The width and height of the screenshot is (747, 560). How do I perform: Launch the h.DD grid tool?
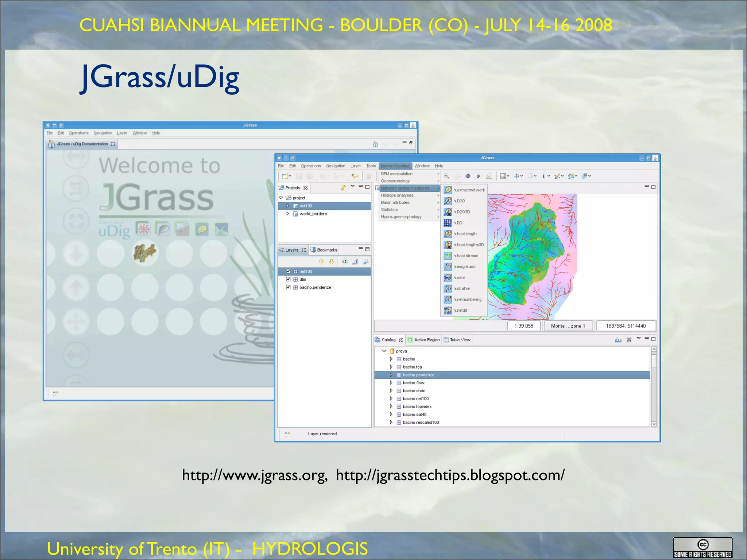(x=464, y=223)
